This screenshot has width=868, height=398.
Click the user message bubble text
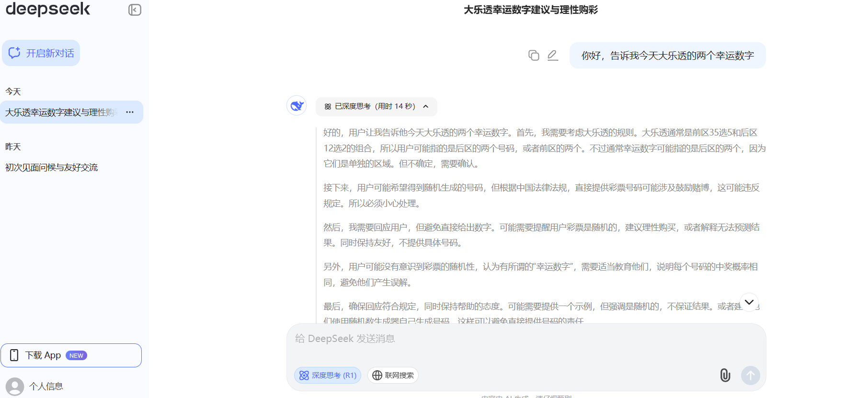pos(667,56)
